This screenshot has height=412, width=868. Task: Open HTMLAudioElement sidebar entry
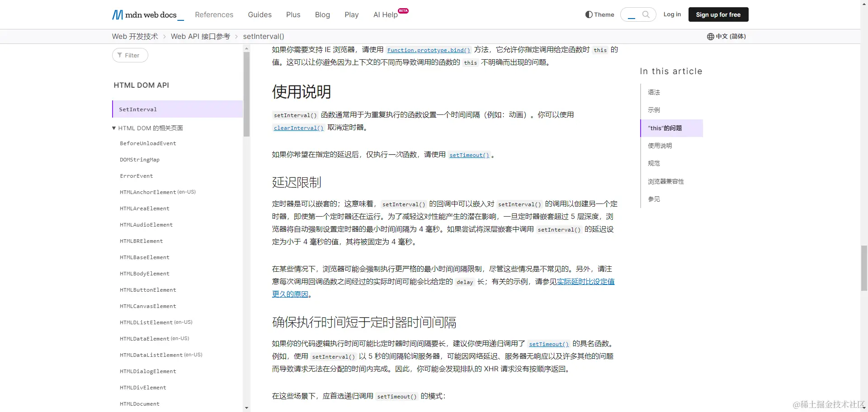click(x=146, y=225)
